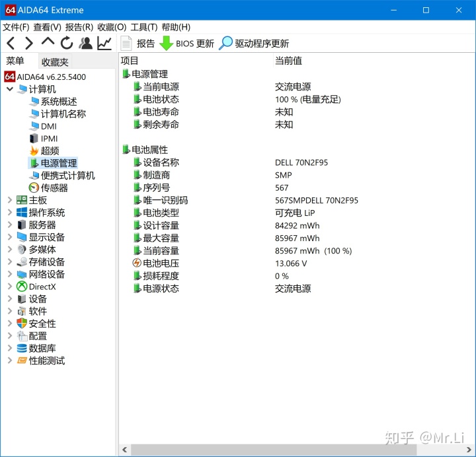Refresh the page using the circular arrow
Screen dimensions: 476x457
[67, 43]
